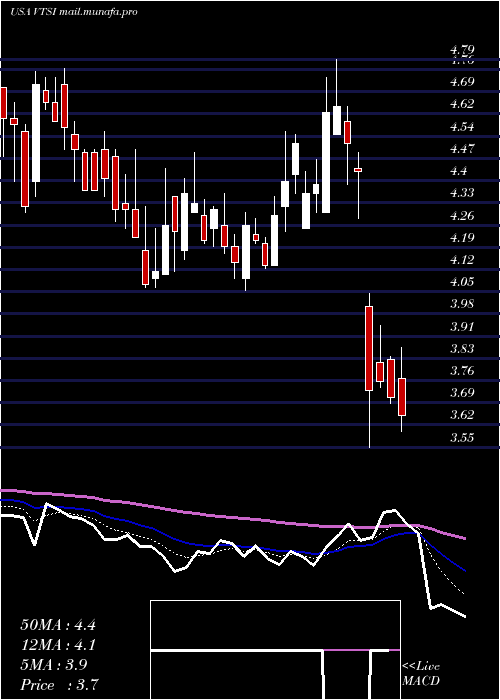Select the 3.98 price axis label

(462, 304)
